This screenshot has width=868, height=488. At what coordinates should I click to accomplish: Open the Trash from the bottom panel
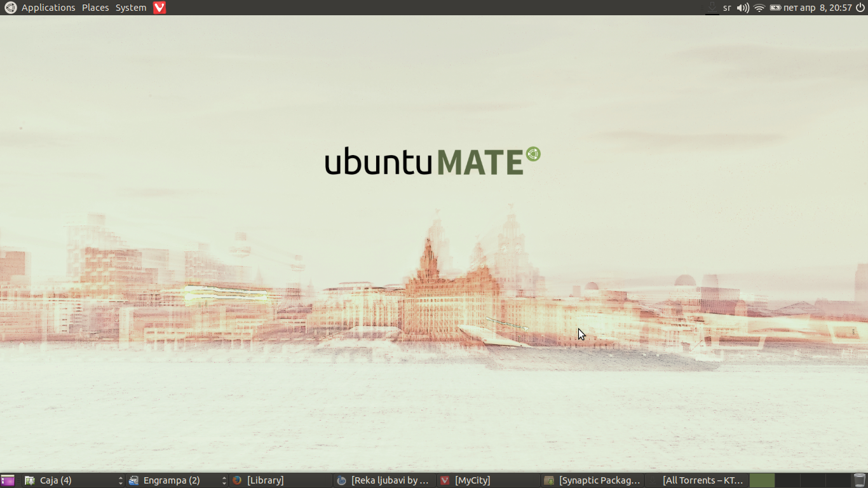coord(860,480)
